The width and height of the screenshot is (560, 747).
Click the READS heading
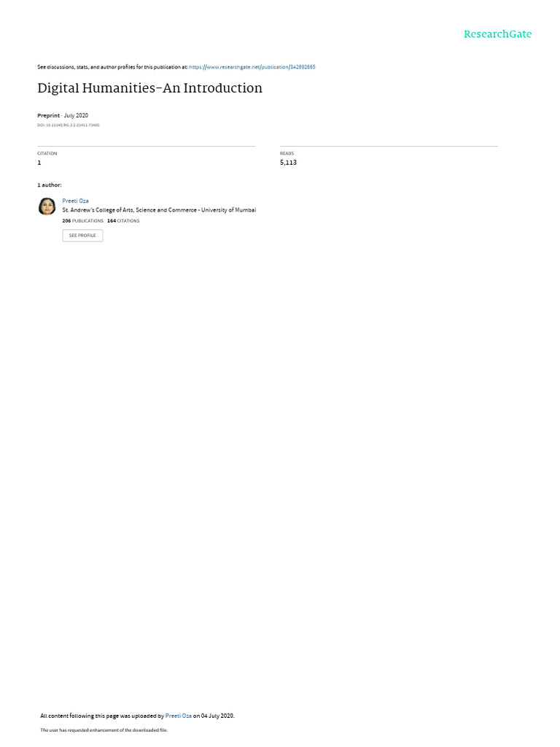coord(287,153)
